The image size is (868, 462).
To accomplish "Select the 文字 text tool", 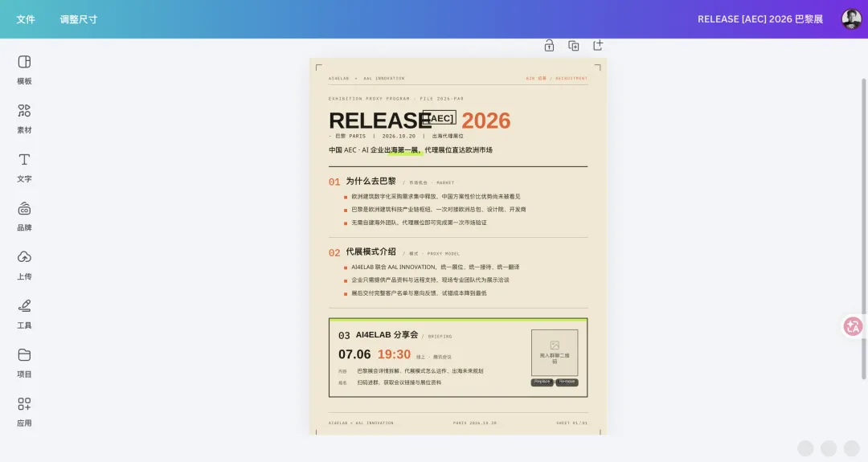I will tap(24, 167).
